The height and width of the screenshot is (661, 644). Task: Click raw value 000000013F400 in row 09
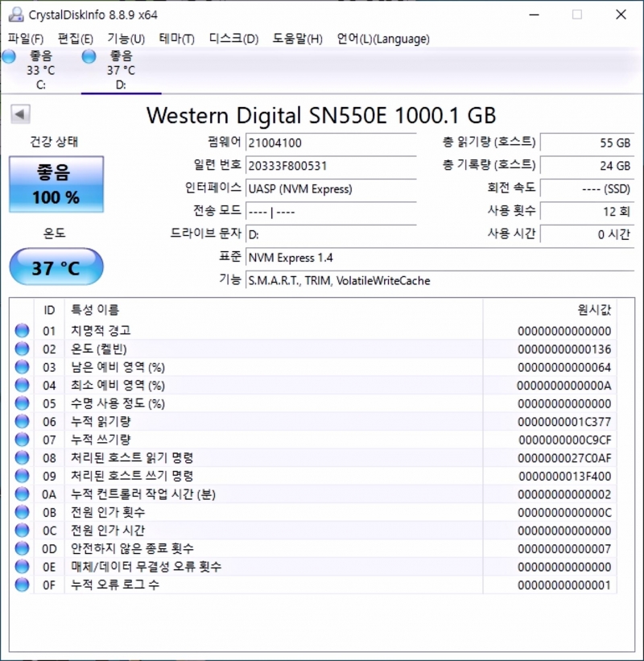(565, 476)
